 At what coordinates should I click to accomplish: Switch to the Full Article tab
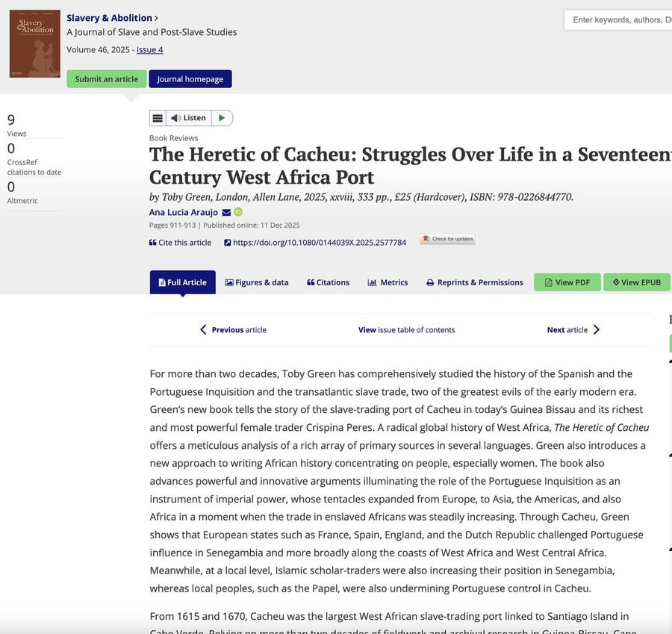182,282
